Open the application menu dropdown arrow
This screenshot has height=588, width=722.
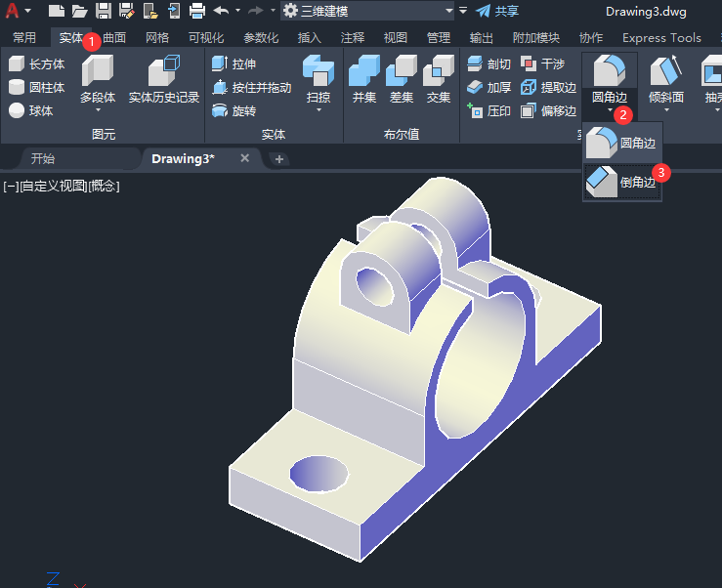point(27,10)
